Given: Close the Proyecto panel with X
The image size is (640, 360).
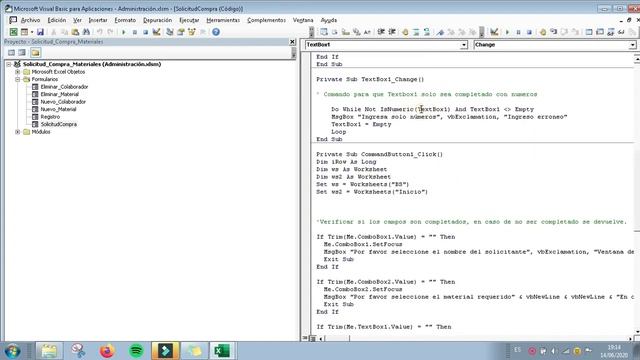Looking at the screenshot, I should (x=292, y=42).
